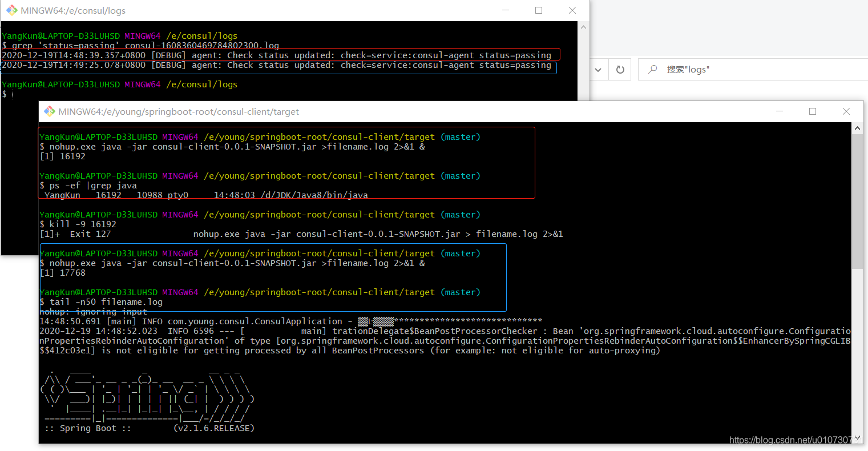Maximize the consul logs terminal window
868x451 pixels.
539,10
